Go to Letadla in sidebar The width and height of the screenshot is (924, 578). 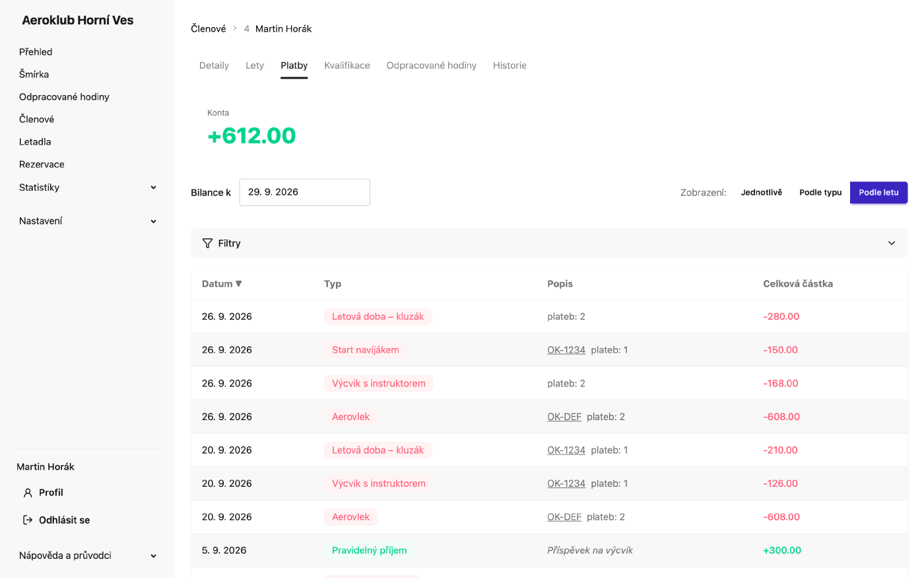tap(35, 141)
